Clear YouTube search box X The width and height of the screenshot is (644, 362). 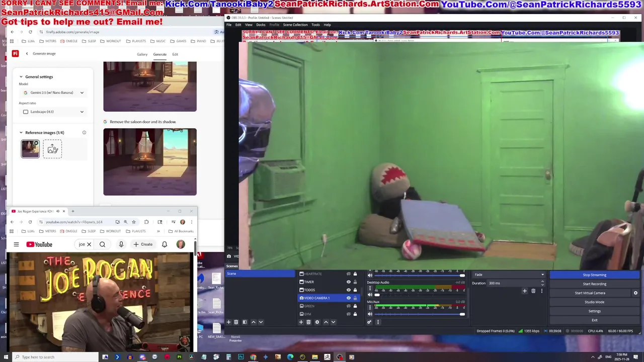coord(89,244)
